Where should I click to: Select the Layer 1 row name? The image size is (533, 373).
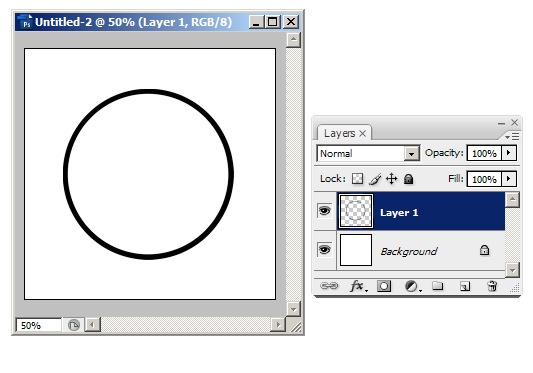pyautogui.click(x=399, y=213)
